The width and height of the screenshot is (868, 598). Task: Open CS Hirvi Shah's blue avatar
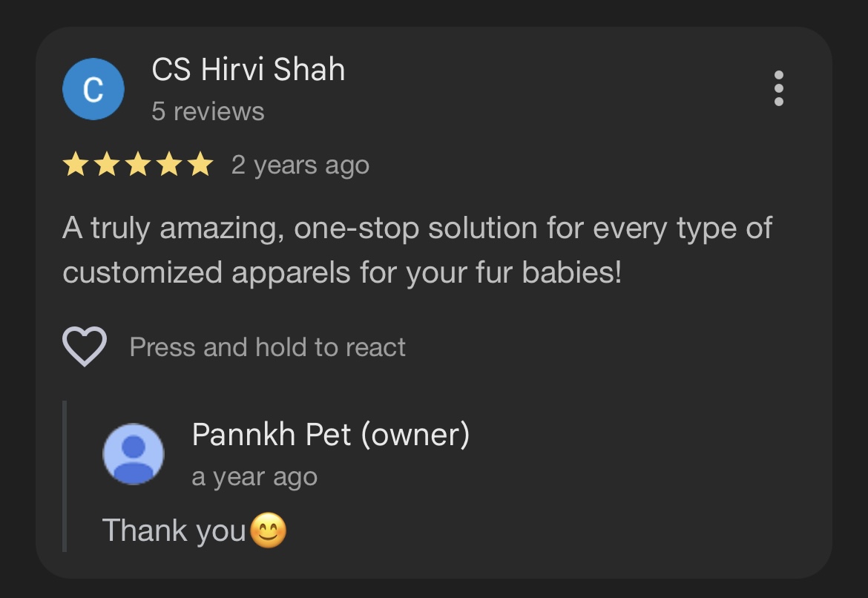pos(93,89)
